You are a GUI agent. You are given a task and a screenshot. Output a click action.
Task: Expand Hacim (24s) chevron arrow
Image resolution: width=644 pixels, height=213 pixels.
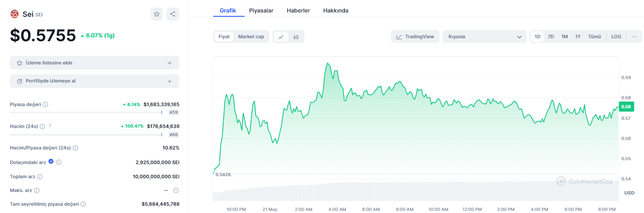tap(50, 126)
